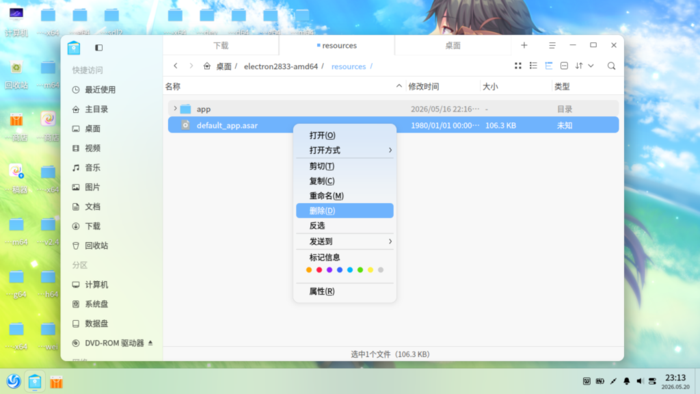
Task: Open 下载 in sidebar
Action: tap(112, 226)
